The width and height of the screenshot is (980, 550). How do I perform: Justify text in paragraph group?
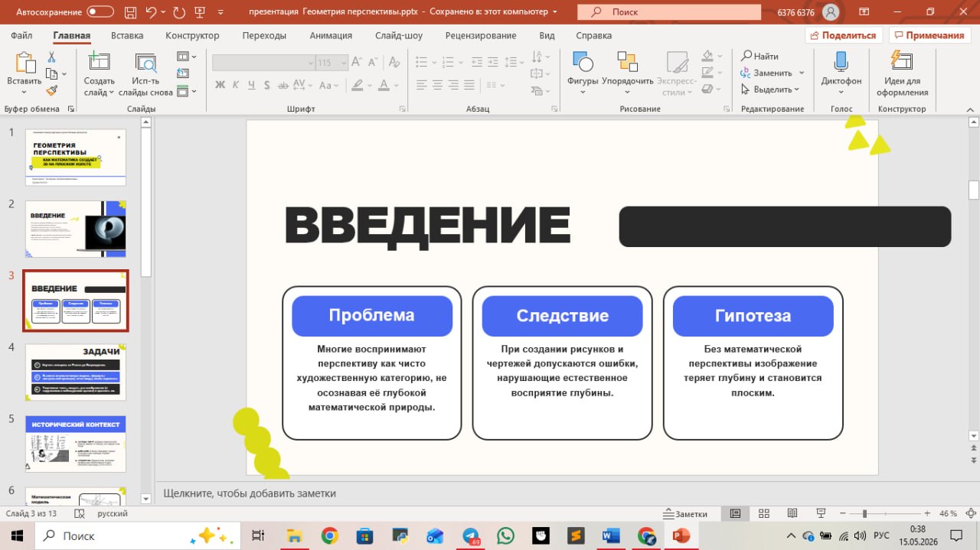(469, 85)
